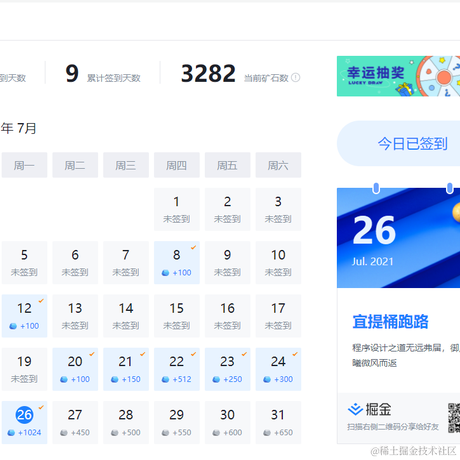Click the +512 reward on day 22
The height and width of the screenshot is (460, 460).
tap(182, 379)
